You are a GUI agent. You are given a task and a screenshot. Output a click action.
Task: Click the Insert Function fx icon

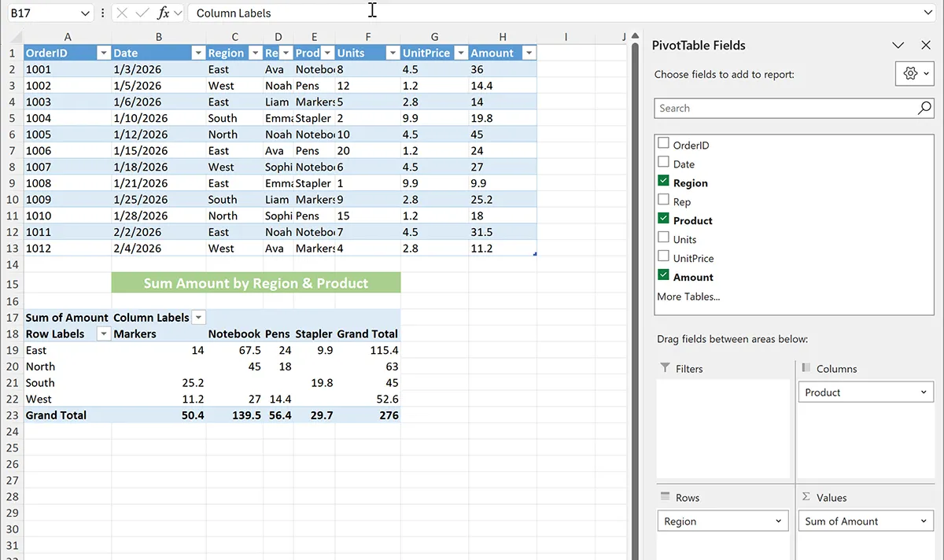pos(164,13)
